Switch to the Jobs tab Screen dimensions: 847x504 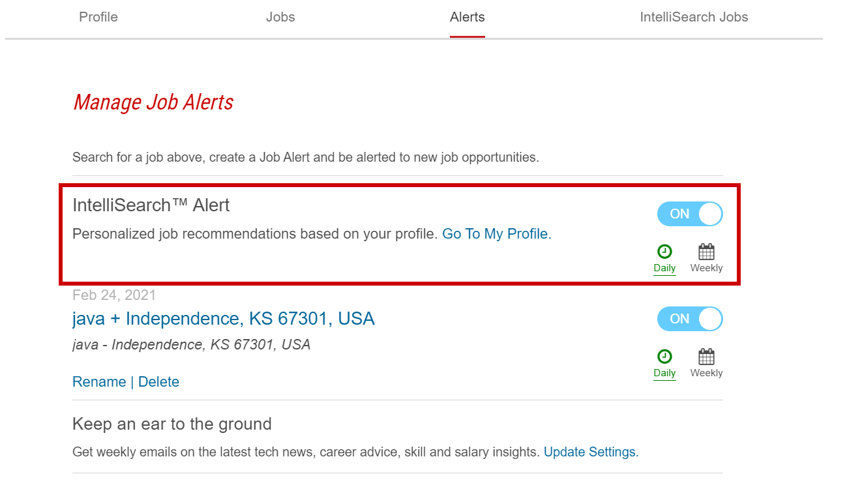coord(280,17)
